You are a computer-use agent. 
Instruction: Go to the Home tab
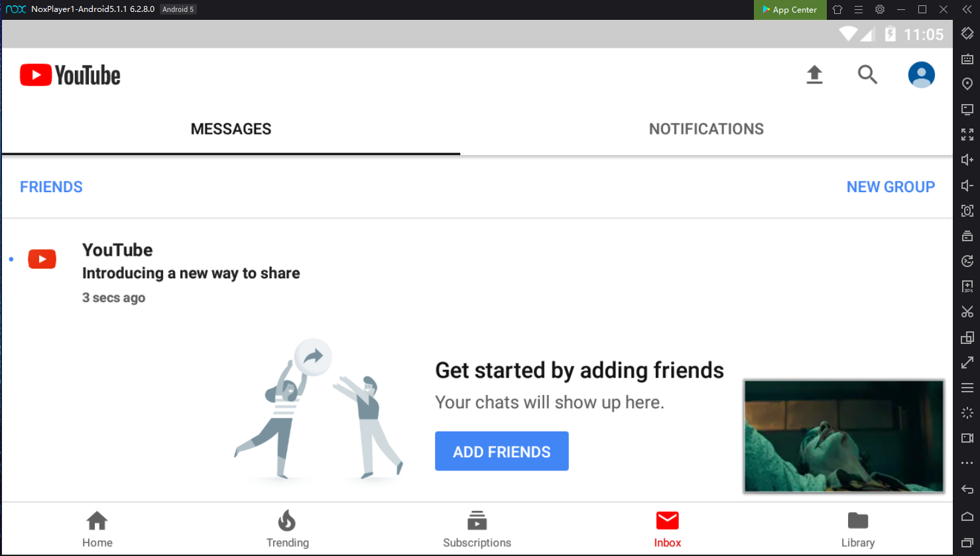(x=97, y=529)
